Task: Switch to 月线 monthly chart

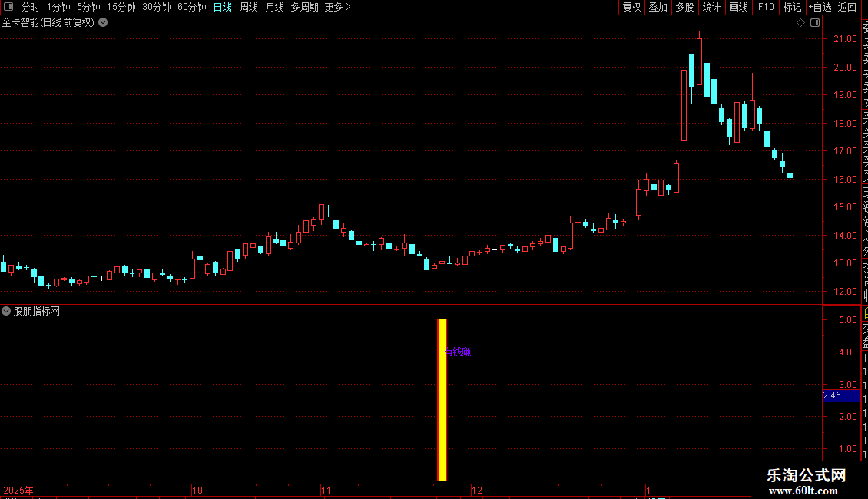Action: point(274,7)
